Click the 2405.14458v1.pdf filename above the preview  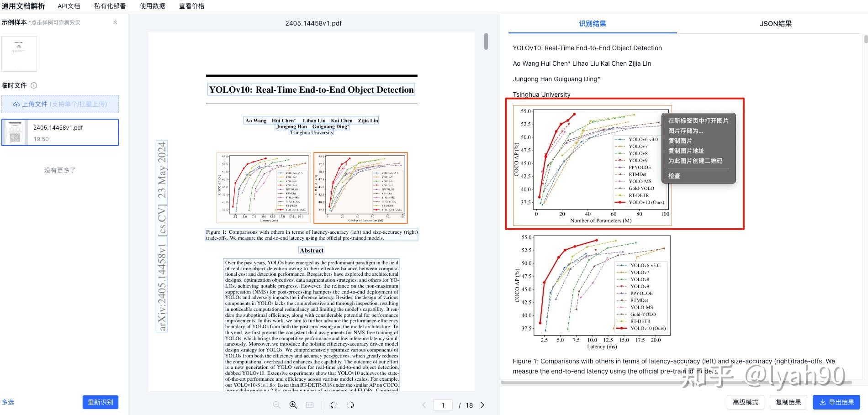point(313,23)
